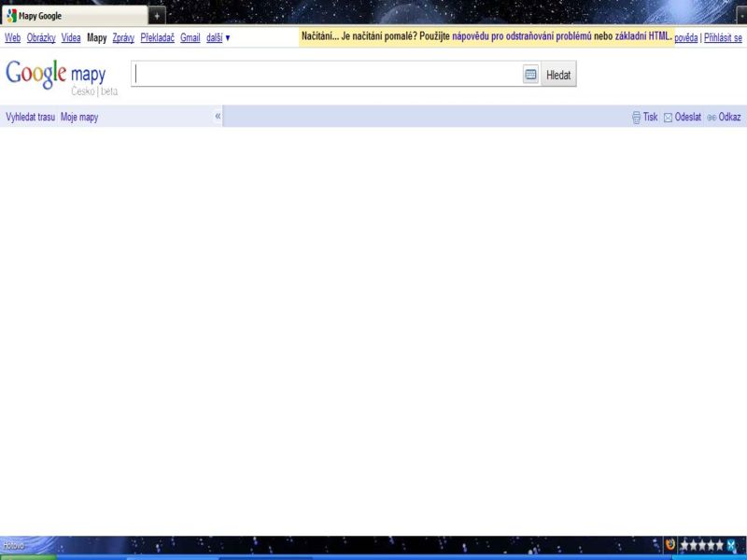Click the blue X icon in status bar
747x560 pixels.
[x=732, y=545]
